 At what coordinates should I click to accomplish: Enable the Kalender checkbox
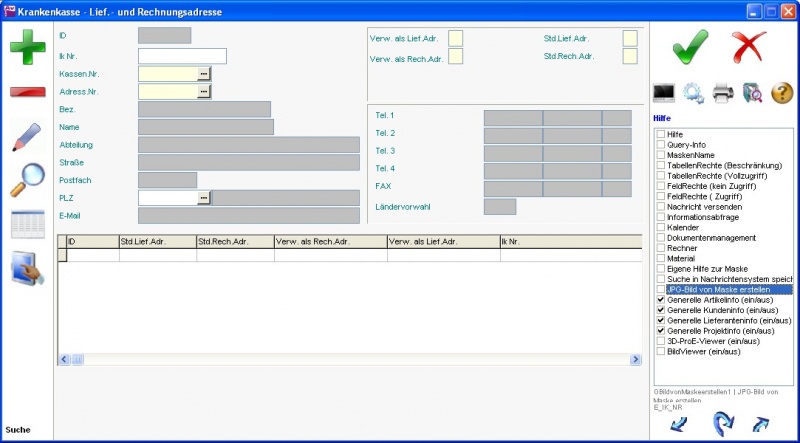click(660, 227)
